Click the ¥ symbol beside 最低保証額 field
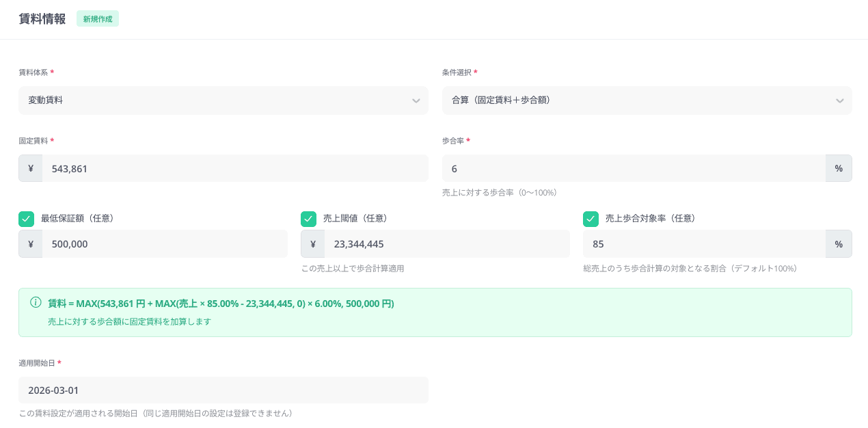The width and height of the screenshot is (868, 428). click(30, 243)
